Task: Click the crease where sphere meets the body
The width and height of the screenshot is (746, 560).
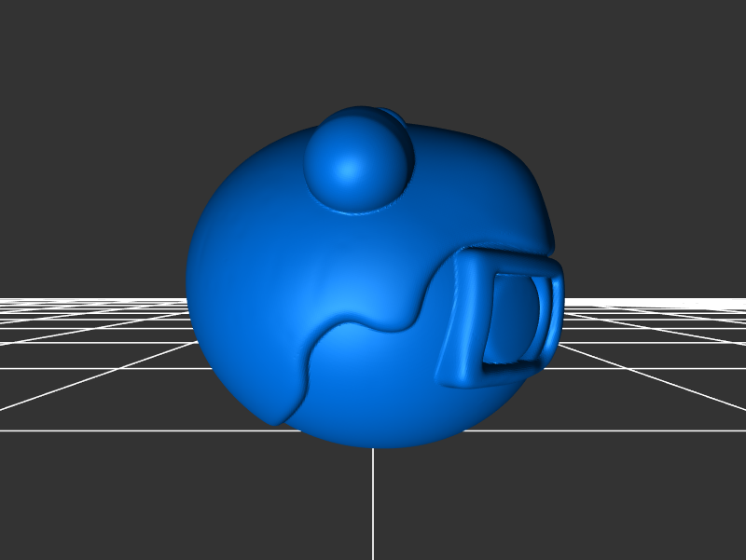Action: tap(359, 212)
